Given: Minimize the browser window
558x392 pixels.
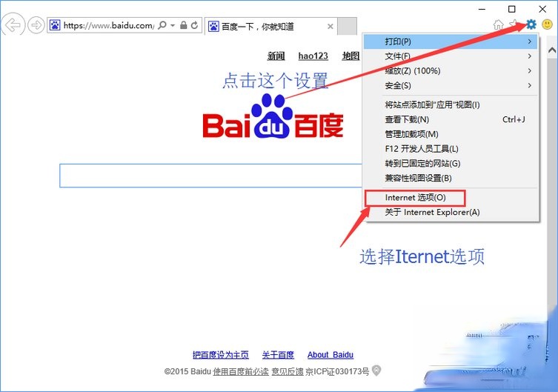Looking at the screenshot, I should [x=482, y=9].
